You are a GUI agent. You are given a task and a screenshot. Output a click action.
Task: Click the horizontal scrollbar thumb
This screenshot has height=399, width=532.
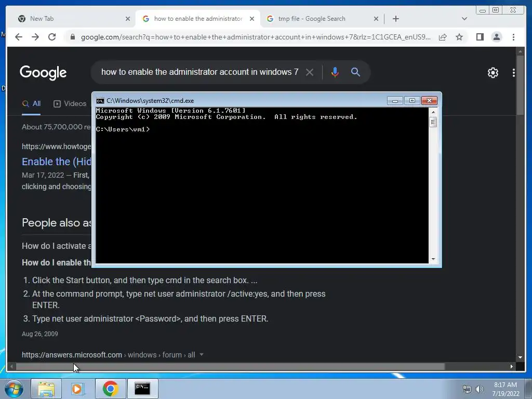click(x=230, y=366)
